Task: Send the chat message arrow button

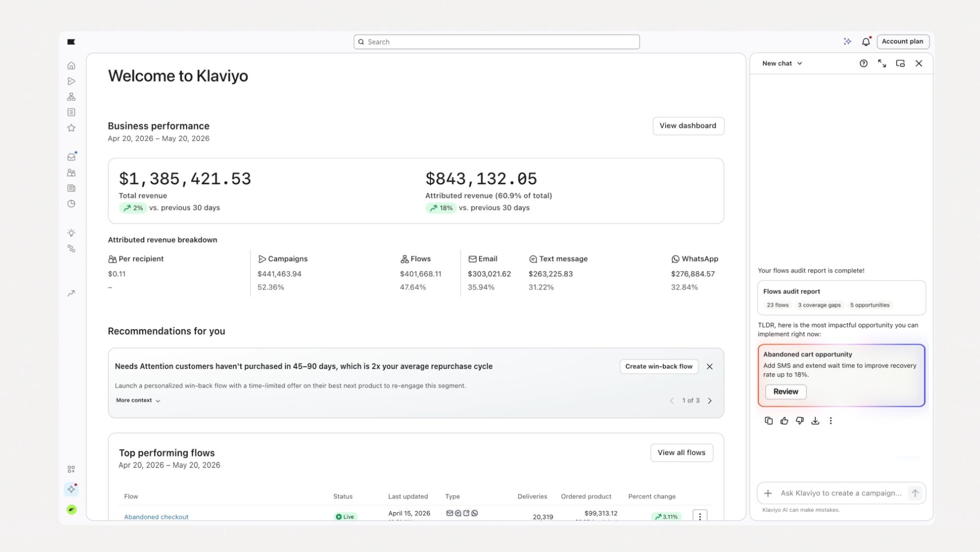Action: 915,493
